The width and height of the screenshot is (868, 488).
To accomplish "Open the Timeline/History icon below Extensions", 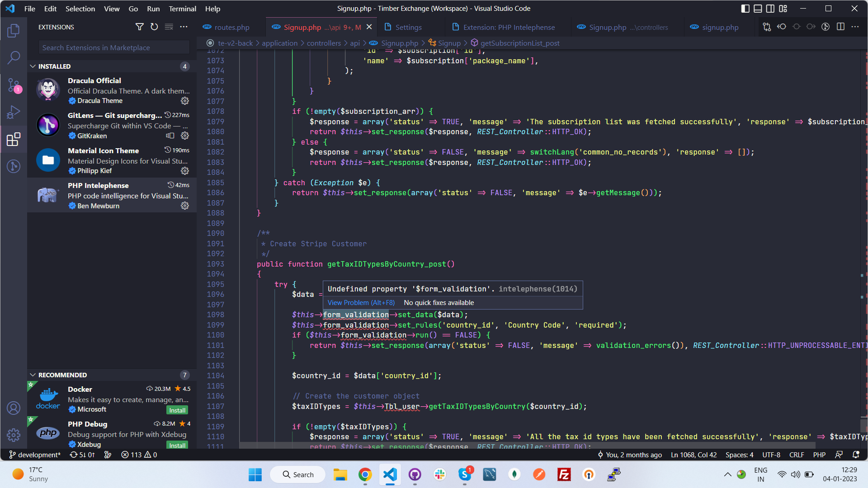I will point(14,166).
